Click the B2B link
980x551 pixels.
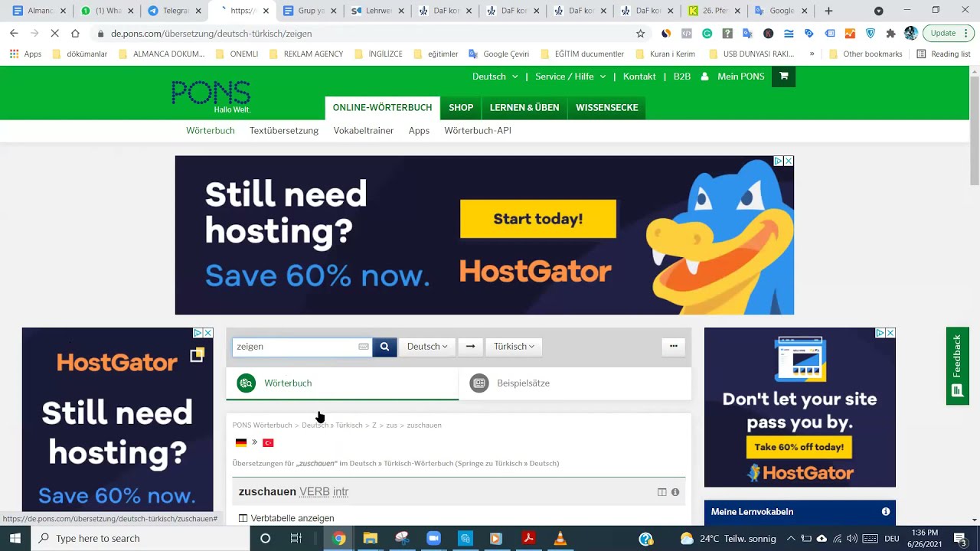[682, 77]
